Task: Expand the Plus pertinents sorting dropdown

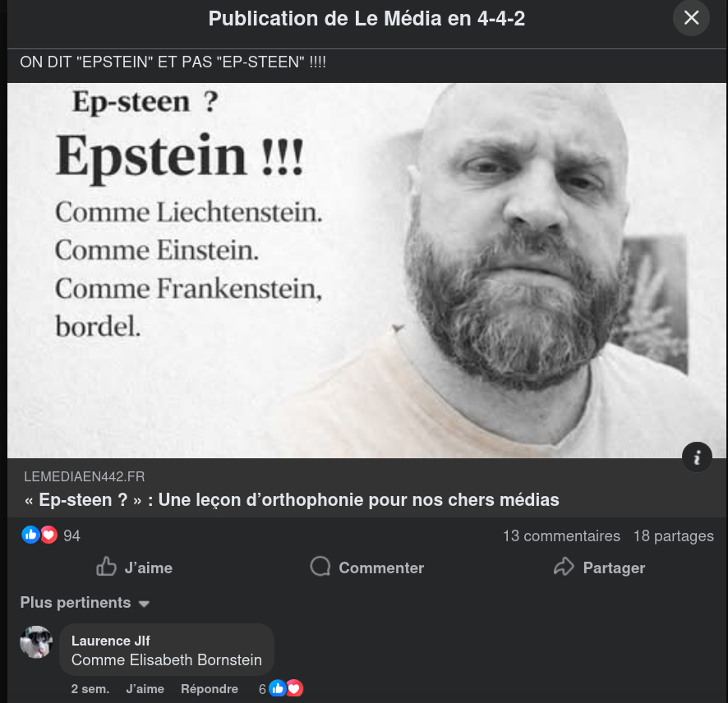Action: pos(85,603)
